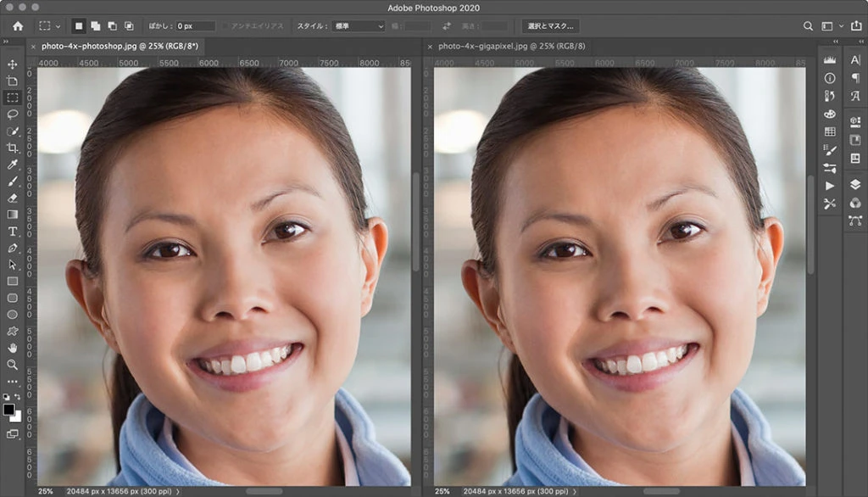Enable Subtract from selection mode
868x497 pixels.
111,26
